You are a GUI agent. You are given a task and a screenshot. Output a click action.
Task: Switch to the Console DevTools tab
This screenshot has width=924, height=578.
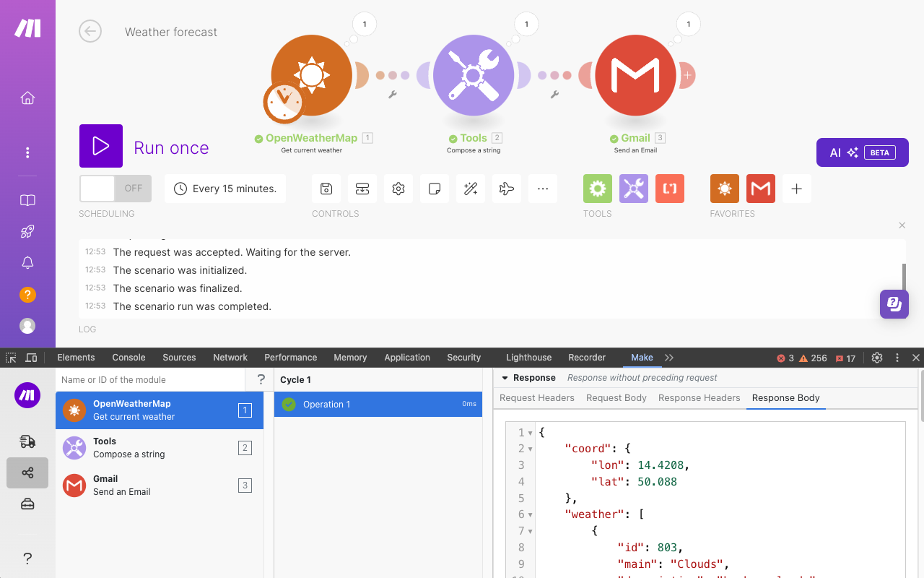(129, 358)
